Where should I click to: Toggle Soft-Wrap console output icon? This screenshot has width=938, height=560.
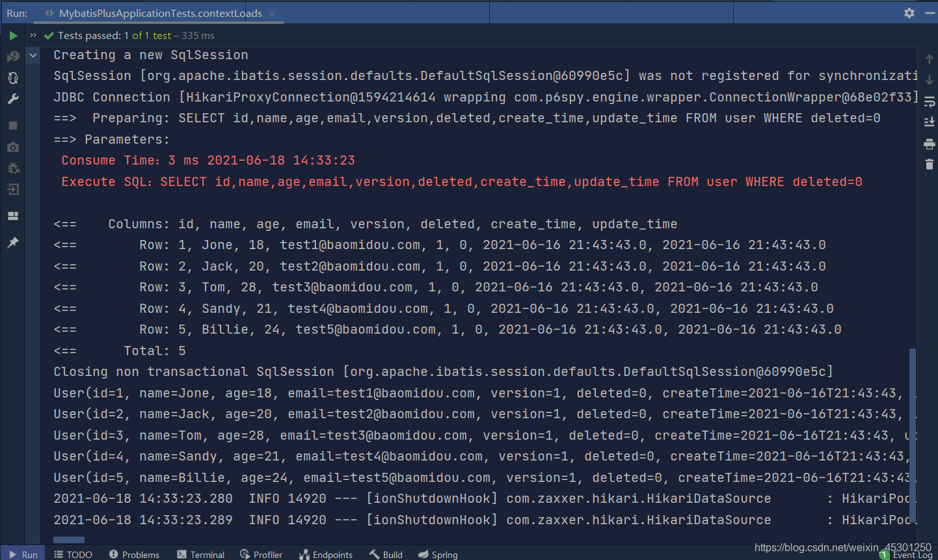[x=929, y=101]
